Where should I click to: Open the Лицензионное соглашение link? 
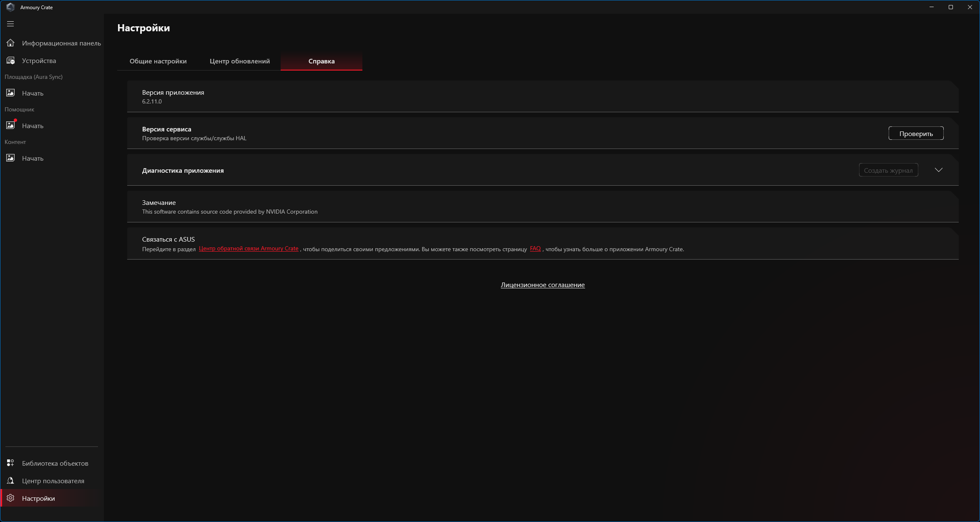pos(543,285)
